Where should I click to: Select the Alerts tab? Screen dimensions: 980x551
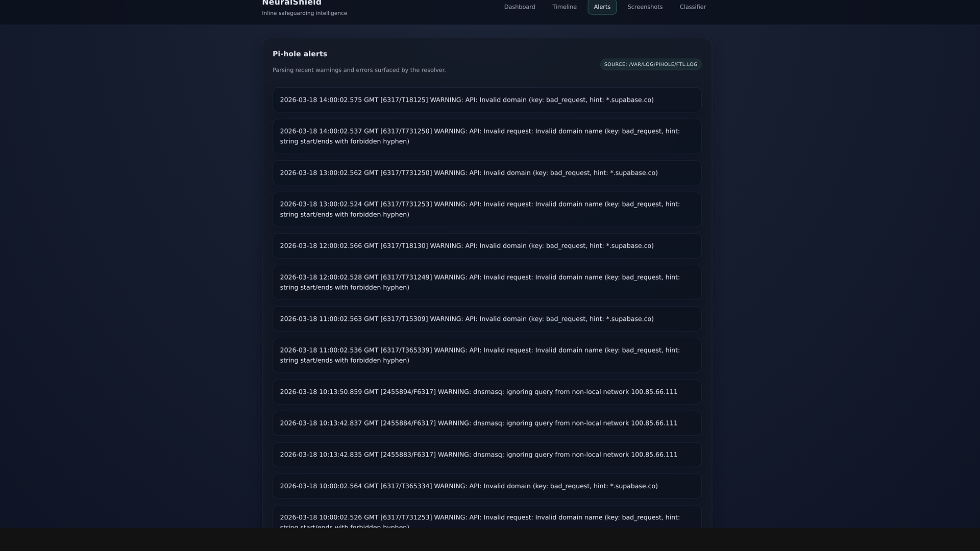(x=602, y=7)
